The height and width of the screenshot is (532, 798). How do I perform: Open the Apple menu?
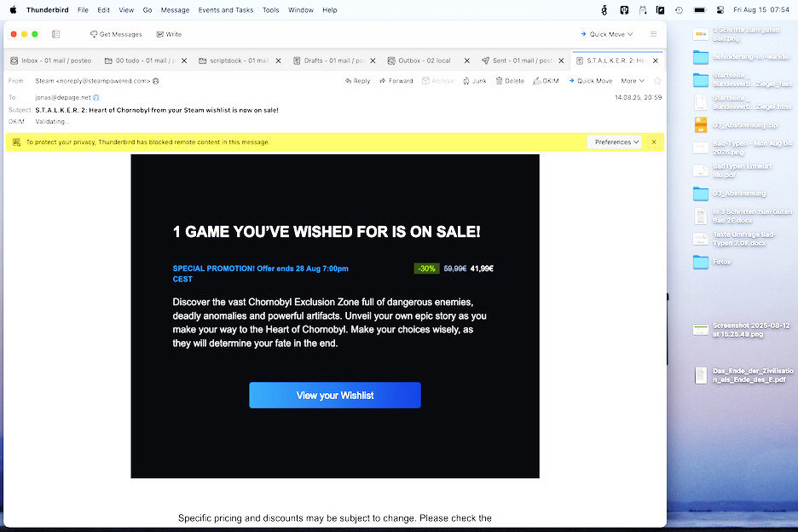click(14, 9)
